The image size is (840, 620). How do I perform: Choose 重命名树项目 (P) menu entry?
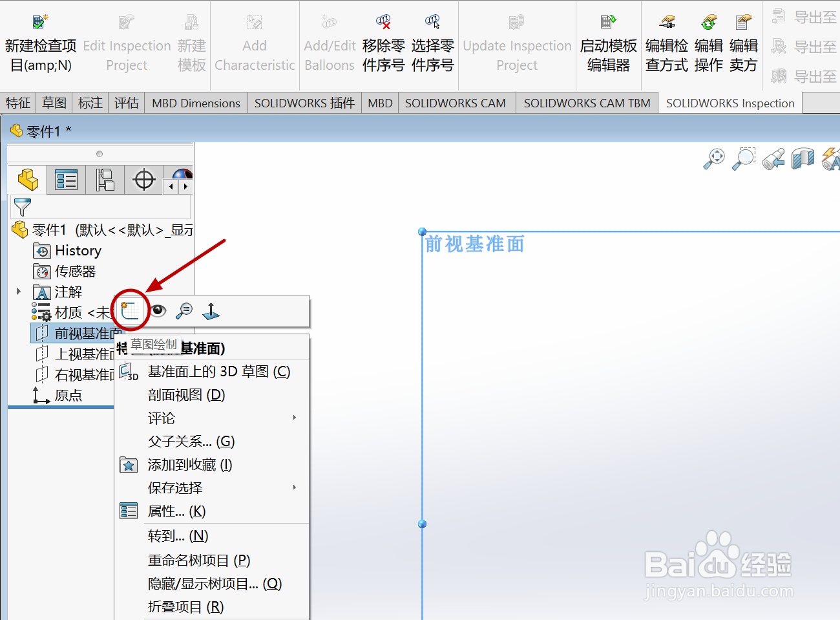[x=212, y=561]
